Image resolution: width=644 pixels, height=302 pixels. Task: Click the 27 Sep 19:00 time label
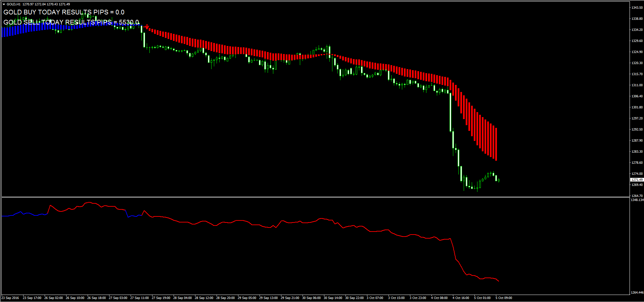(161, 298)
